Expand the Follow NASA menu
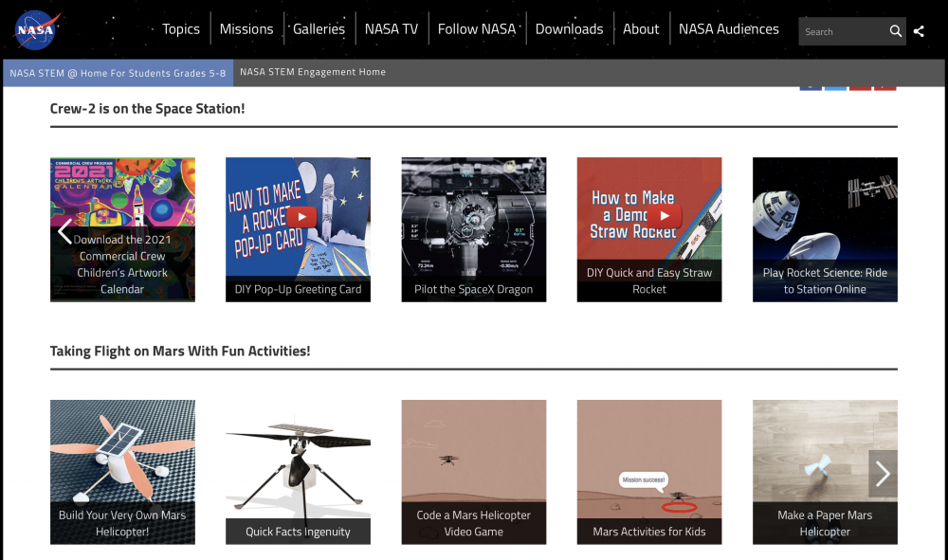Viewport: 948px width, 560px height. 476,29
